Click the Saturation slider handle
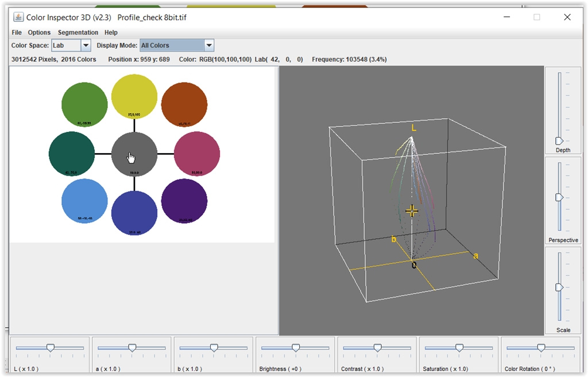 tap(459, 348)
